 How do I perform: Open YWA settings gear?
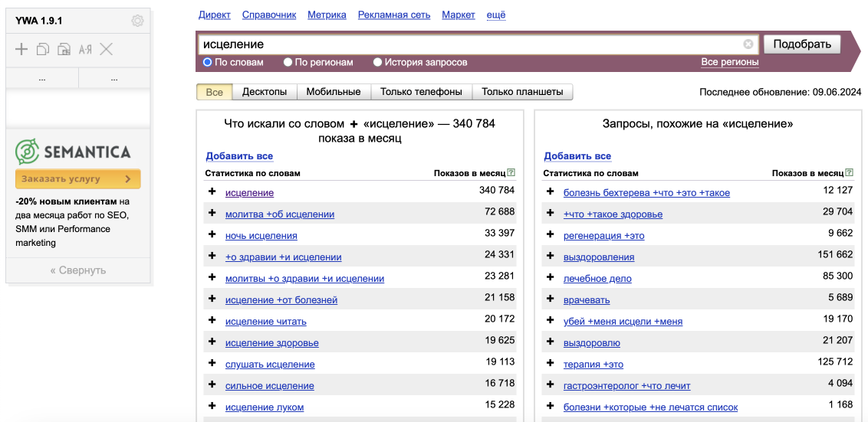tap(137, 21)
